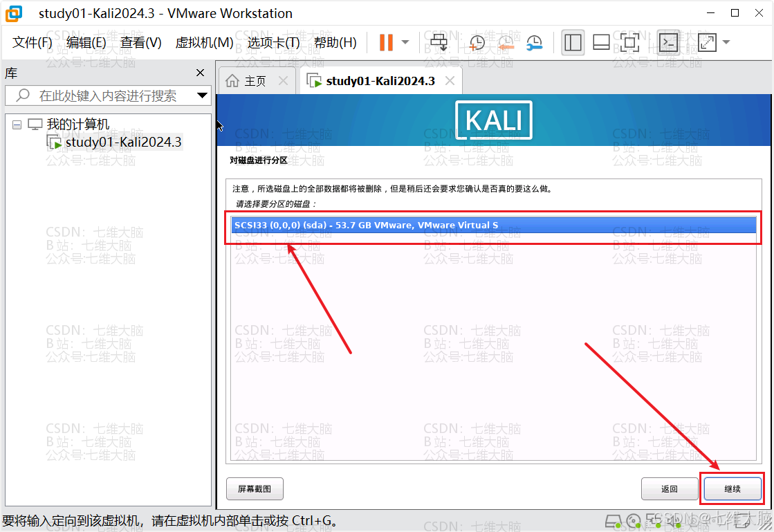
Task: Open the power options dropdown arrow
Action: pos(405,42)
